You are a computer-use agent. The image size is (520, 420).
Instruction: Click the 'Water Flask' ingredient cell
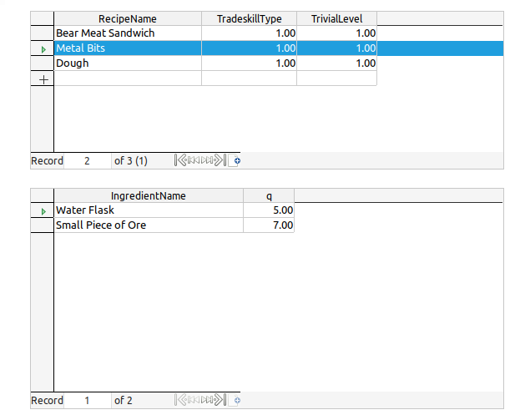pyautogui.click(x=149, y=210)
